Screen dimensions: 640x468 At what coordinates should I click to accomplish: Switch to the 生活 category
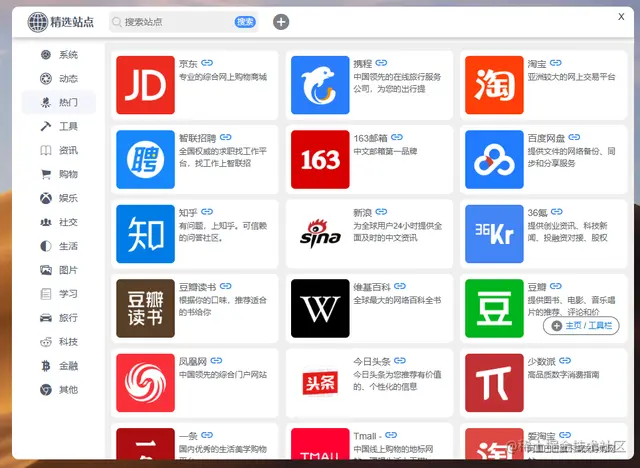(59, 246)
